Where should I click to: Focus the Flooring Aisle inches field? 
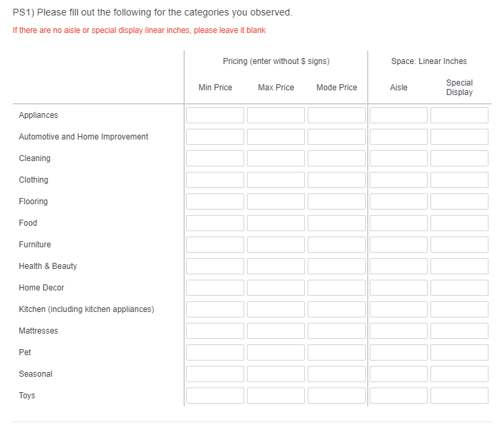(398, 202)
